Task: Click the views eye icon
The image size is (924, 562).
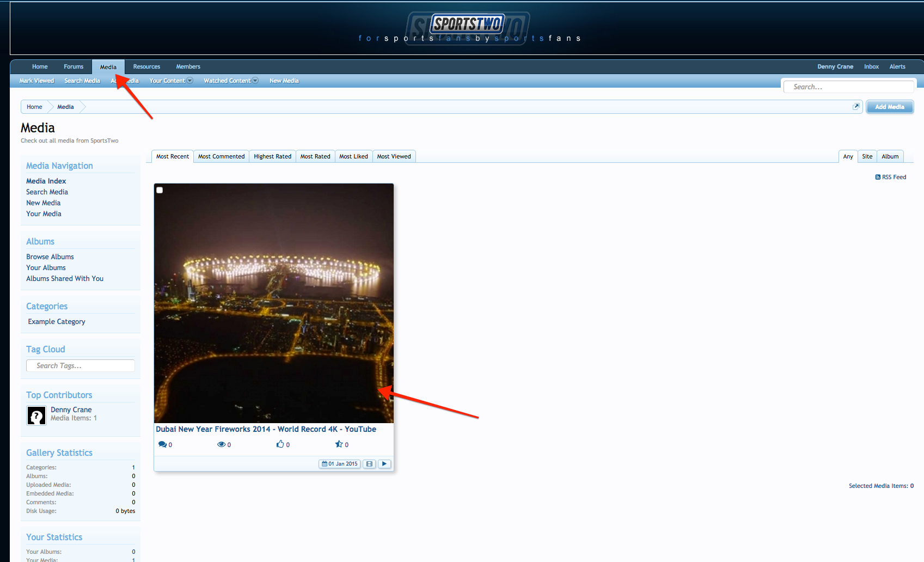Action: click(221, 444)
